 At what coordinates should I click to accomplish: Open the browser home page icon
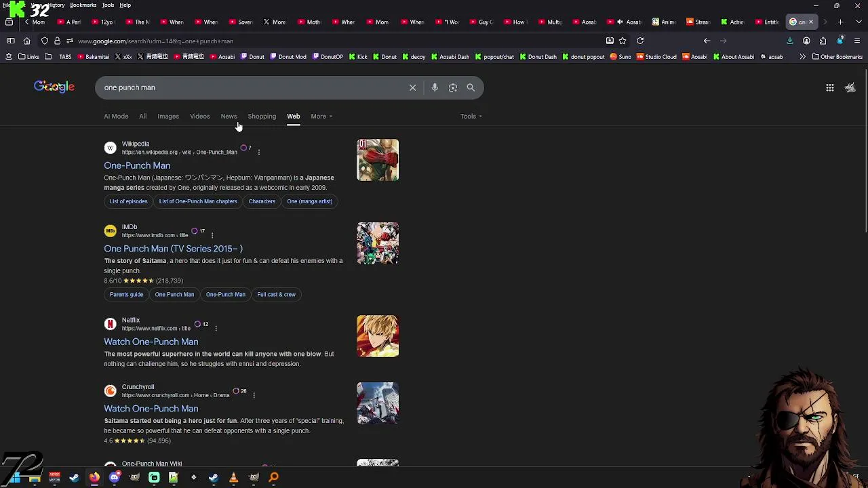[26, 41]
